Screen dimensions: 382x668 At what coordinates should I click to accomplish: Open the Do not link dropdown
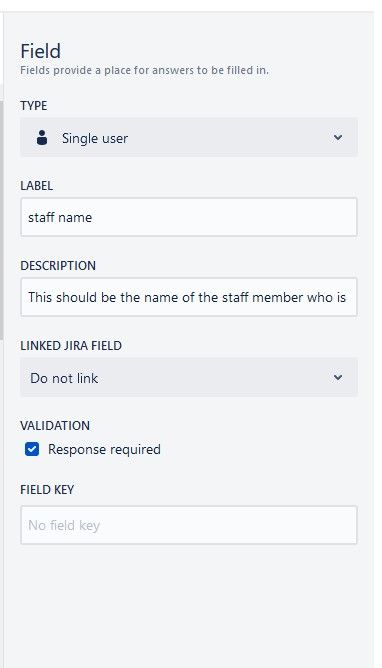click(189, 377)
